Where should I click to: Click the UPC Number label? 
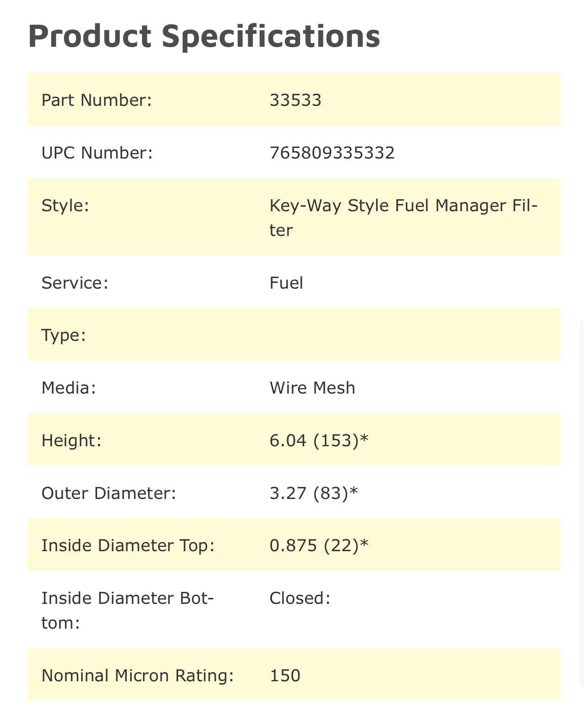click(97, 153)
